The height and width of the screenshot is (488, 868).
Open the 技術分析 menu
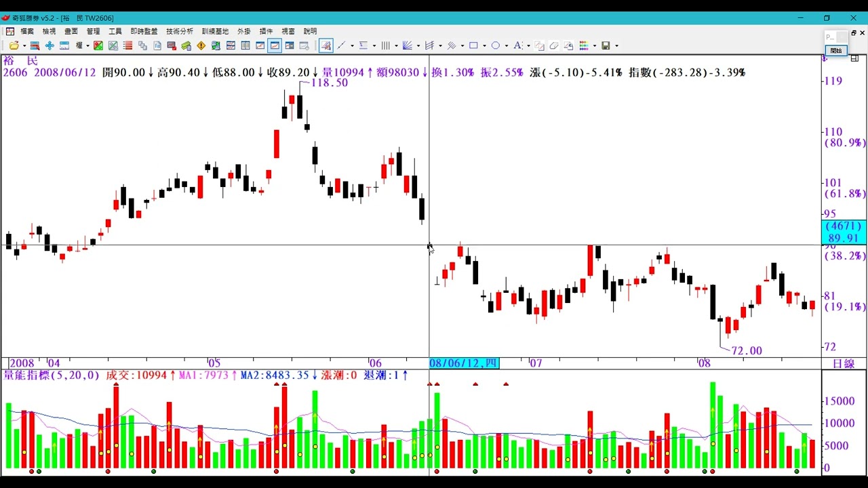click(180, 31)
